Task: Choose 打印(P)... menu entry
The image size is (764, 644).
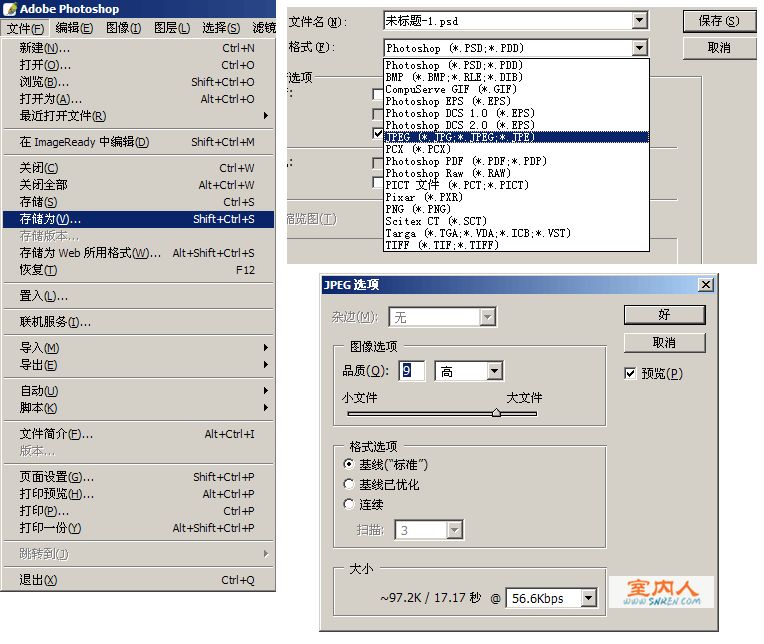Action: pos(138,511)
